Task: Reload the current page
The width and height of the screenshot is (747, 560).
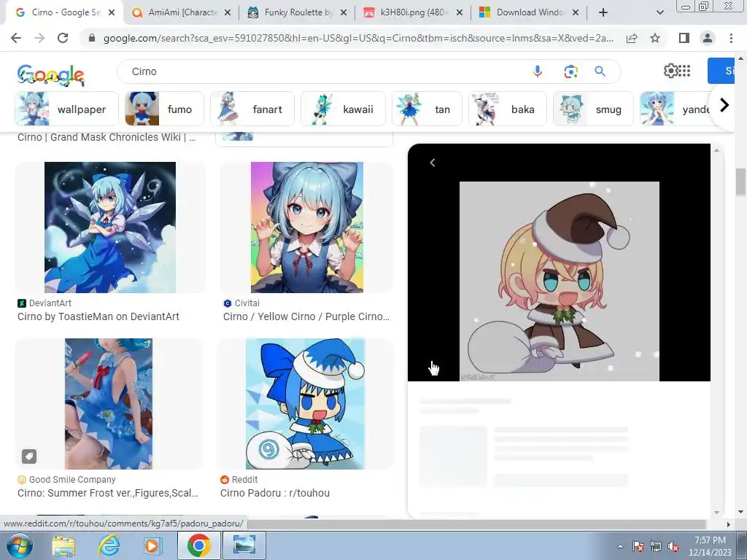Action: click(x=63, y=38)
